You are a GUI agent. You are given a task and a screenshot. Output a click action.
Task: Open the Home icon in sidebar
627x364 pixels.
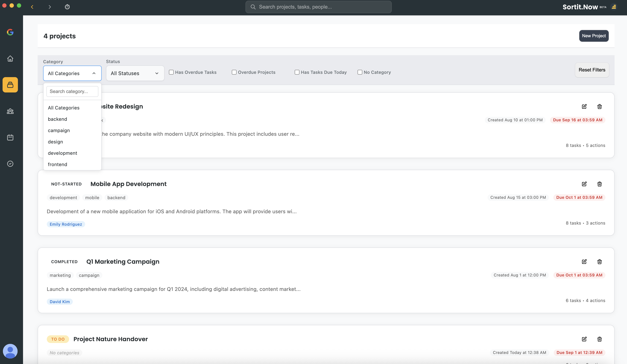[x=10, y=59]
